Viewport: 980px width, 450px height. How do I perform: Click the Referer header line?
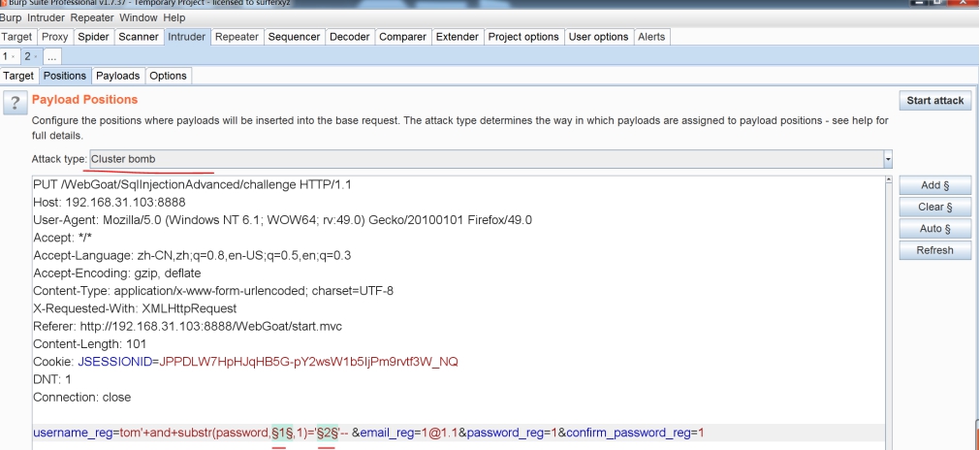pyautogui.click(x=187, y=326)
